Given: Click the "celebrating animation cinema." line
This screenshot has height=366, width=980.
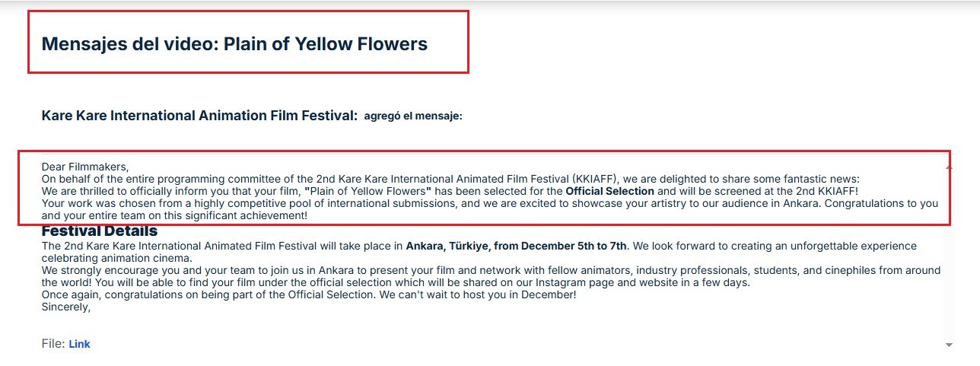Looking at the screenshot, I should click(116, 258).
